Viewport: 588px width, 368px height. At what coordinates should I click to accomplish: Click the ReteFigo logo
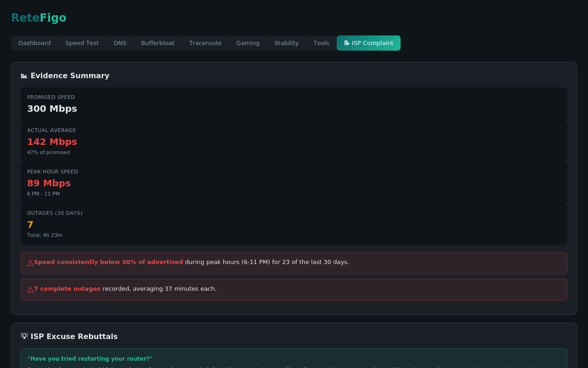click(x=39, y=17)
